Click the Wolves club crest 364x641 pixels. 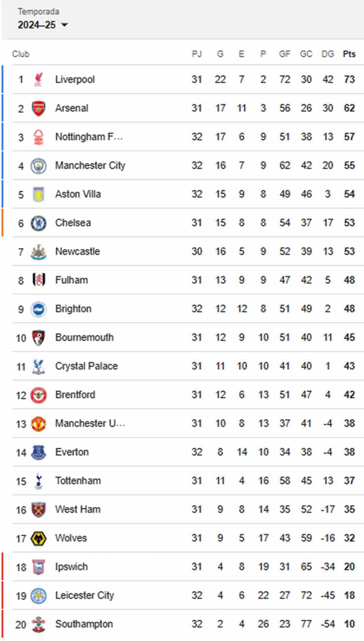38,538
